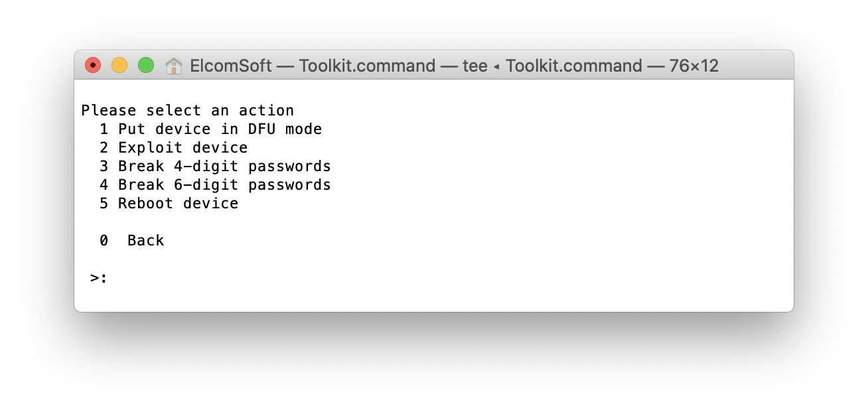Image resolution: width=868 pixels, height=410 pixels.
Task: Zoom the window using the green button
Action: (146, 66)
